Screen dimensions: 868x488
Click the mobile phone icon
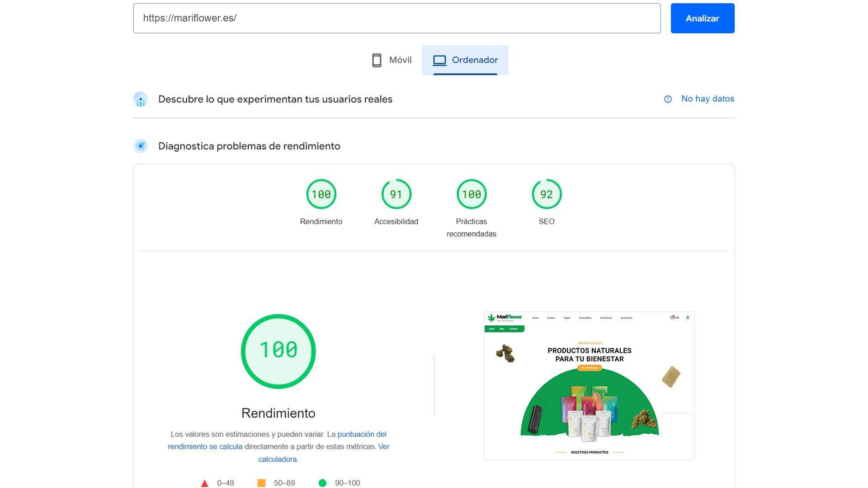pos(377,60)
